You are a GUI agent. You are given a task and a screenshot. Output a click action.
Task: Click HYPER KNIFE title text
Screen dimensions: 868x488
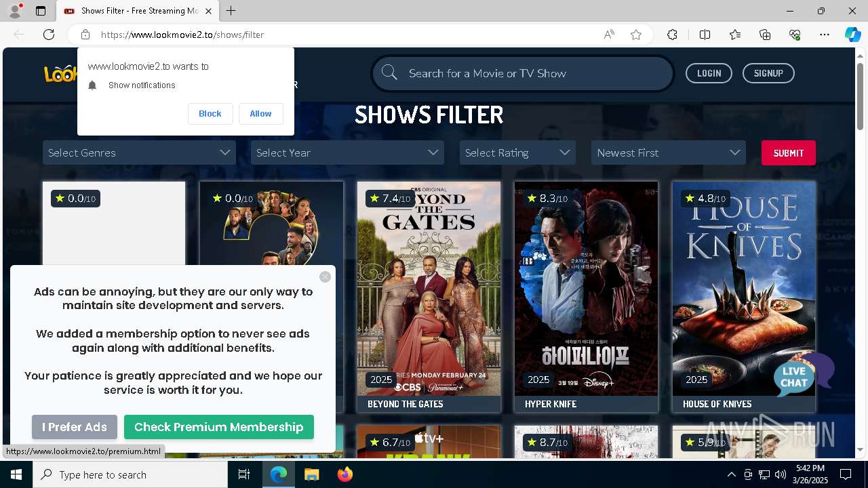click(551, 404)
